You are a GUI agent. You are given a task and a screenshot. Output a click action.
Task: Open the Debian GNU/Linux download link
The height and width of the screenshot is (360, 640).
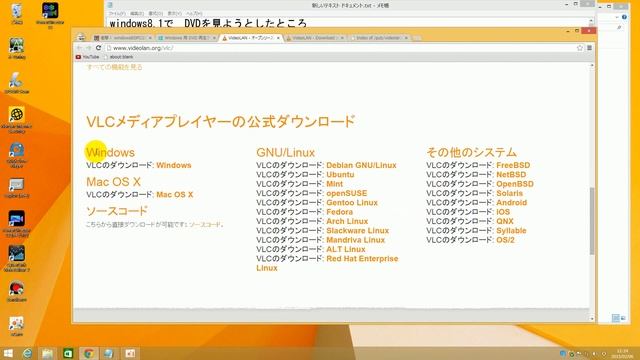coord(361,165)
